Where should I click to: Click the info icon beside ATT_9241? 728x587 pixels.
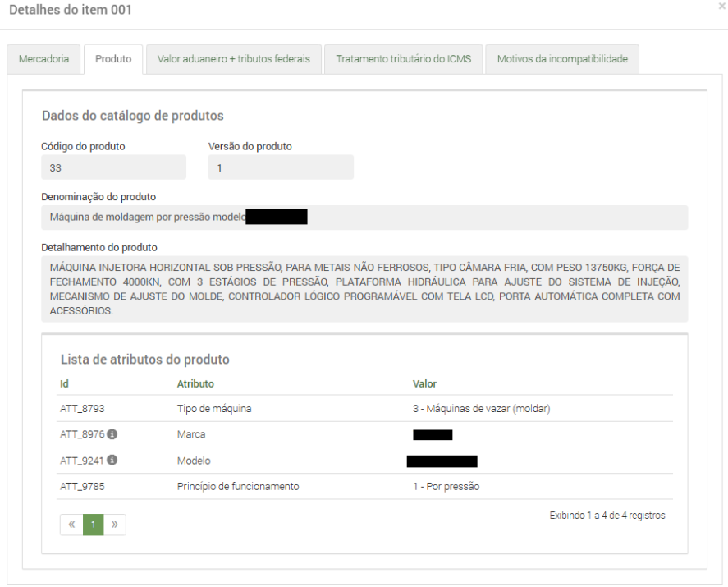(x=112, y=461)
